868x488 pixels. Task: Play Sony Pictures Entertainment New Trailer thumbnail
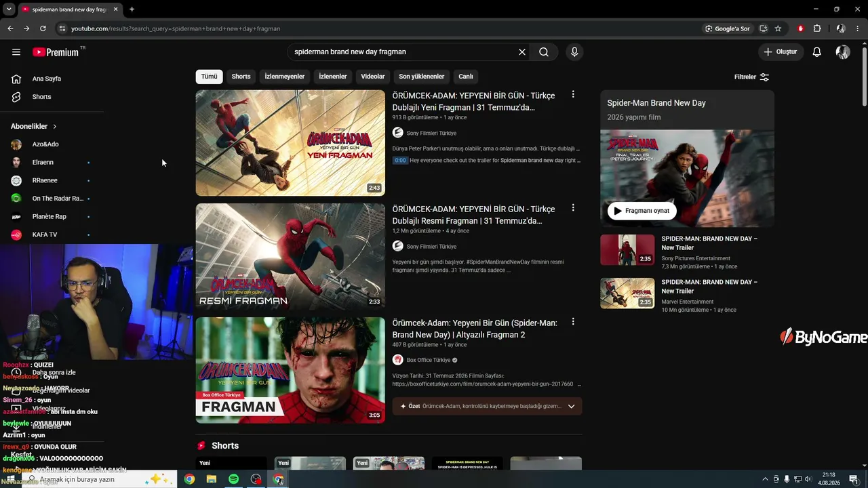pos(627,249)
